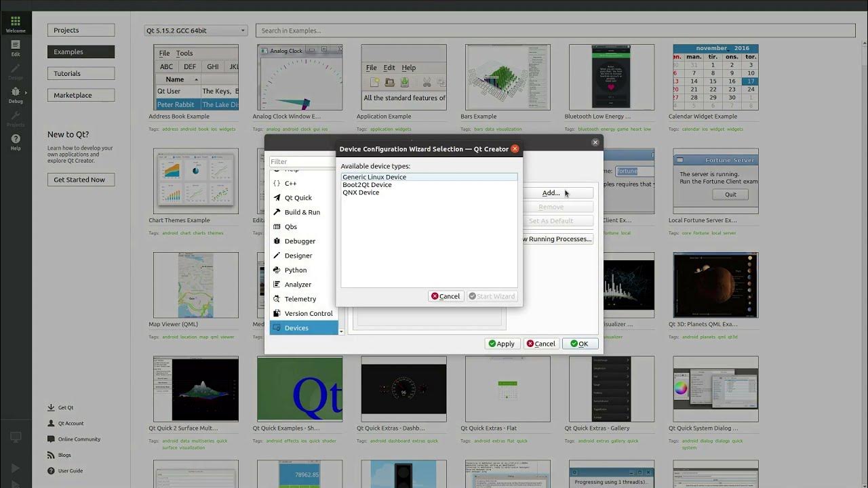Click the Search in Examples field

[x=555, y=30]
